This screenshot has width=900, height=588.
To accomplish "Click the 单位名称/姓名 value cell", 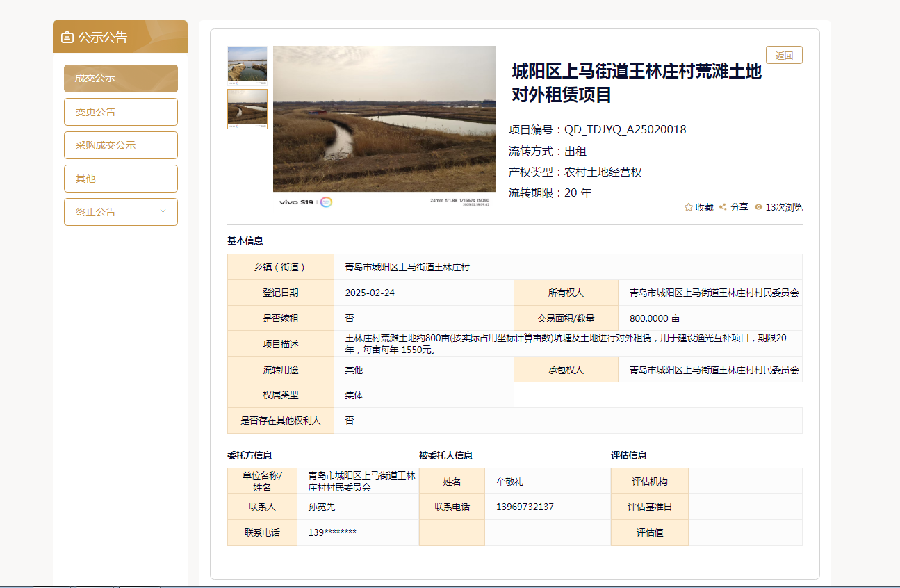I will point(358,481).
